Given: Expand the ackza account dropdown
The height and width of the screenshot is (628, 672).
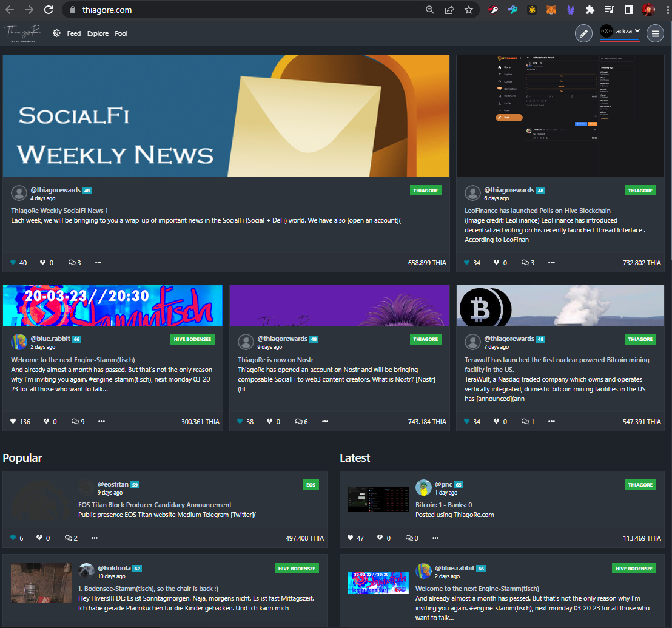Looking at the screenshot, I should (x=620, y=31).
